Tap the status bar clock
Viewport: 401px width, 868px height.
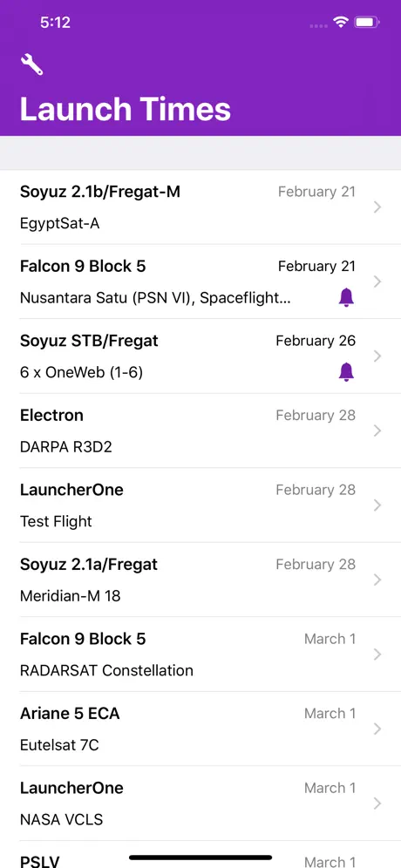[x=56, y=22]
